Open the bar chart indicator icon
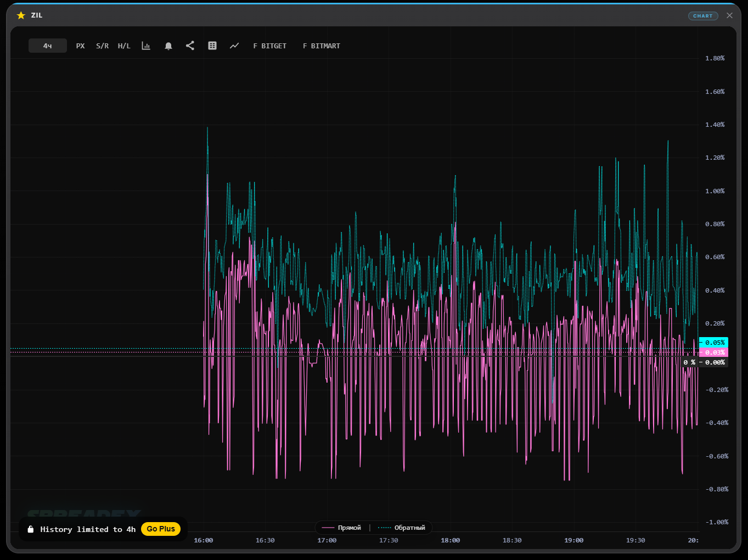This screenshot has width=748, height=560. [146, 46]
